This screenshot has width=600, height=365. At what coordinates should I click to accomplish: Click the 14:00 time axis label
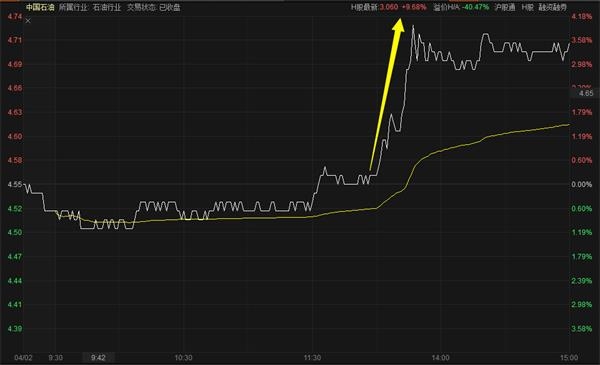(x=440, y=358)
